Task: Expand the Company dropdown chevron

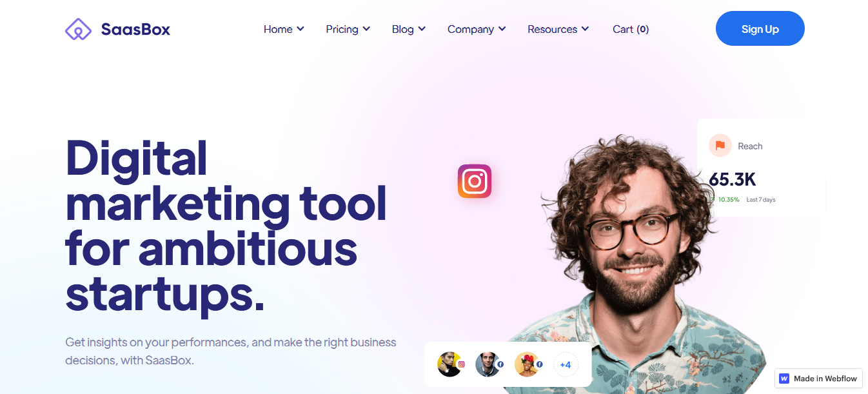Action: pyautogui.click(x=502, y=29)
